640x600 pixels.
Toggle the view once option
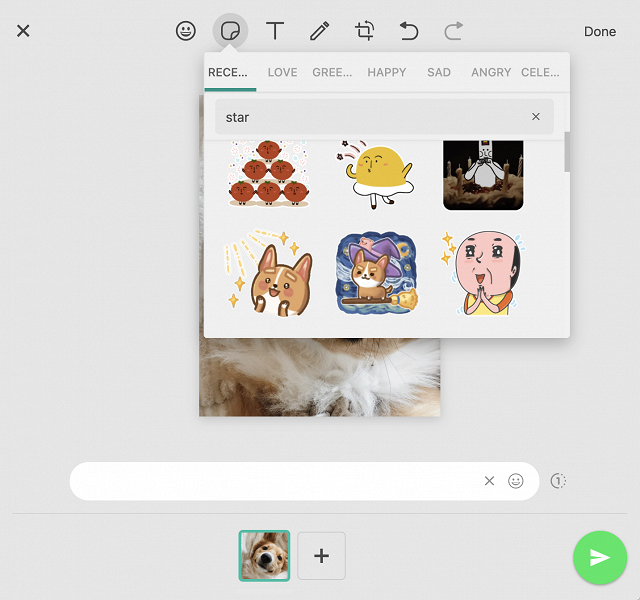coord(558,481)
